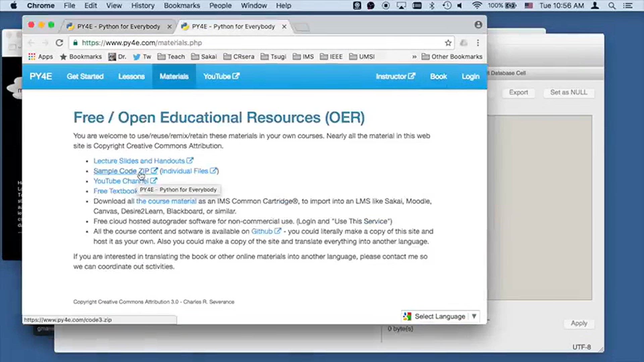Open the Dr. bookmark
Image resolution: width=644 pixels, height=362 pixels.
(x=117, y=57)
